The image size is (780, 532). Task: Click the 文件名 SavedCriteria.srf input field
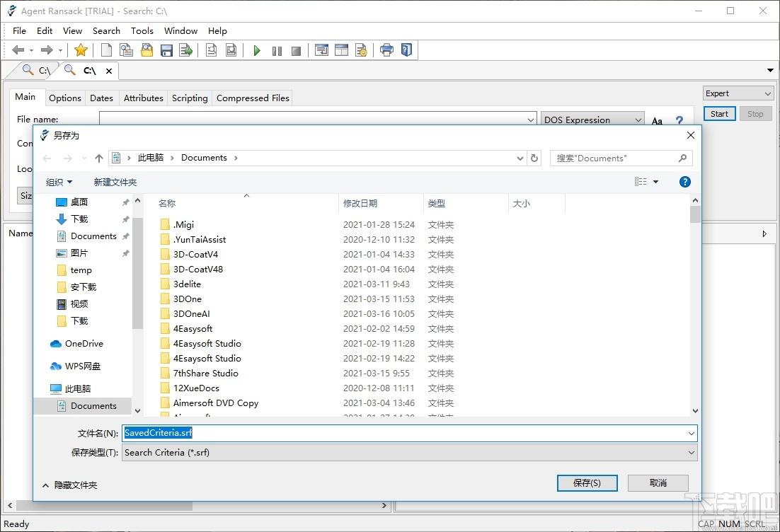click(409, 433)
